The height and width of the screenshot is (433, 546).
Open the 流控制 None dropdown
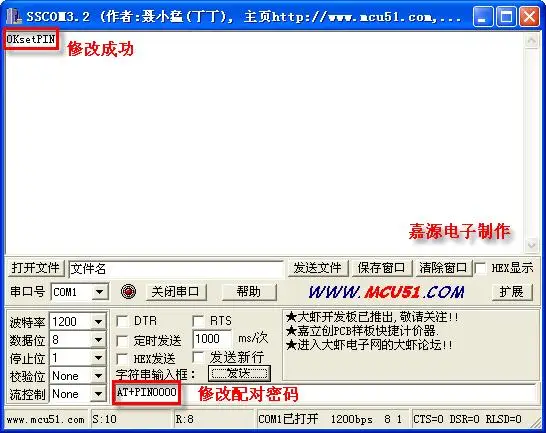99,394
